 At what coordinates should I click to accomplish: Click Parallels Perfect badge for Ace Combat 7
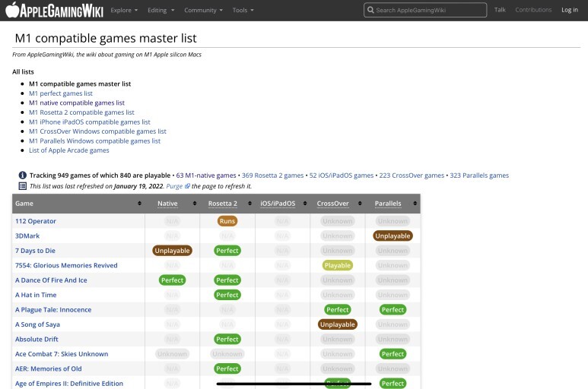coord(393,354)
